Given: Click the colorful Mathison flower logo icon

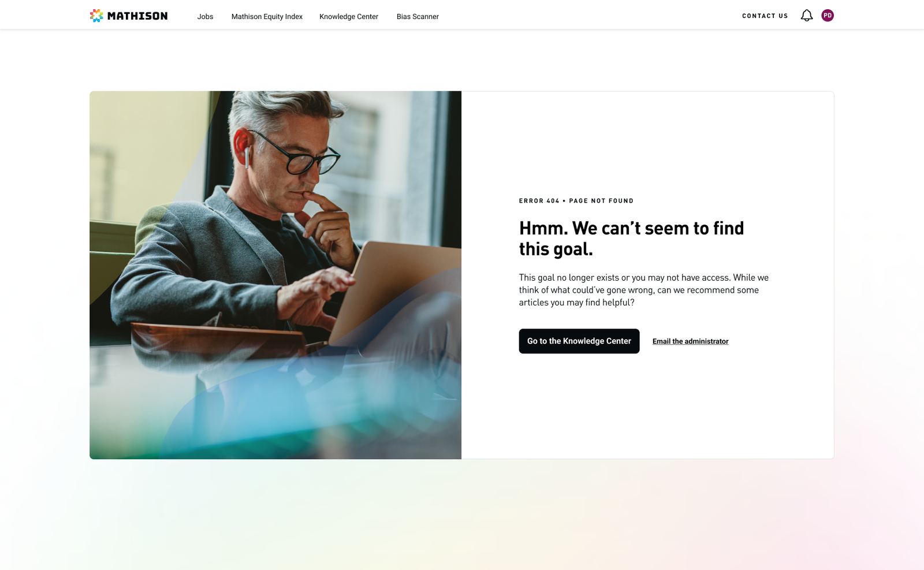Looking at the screenshot, I should pos(96,16).
